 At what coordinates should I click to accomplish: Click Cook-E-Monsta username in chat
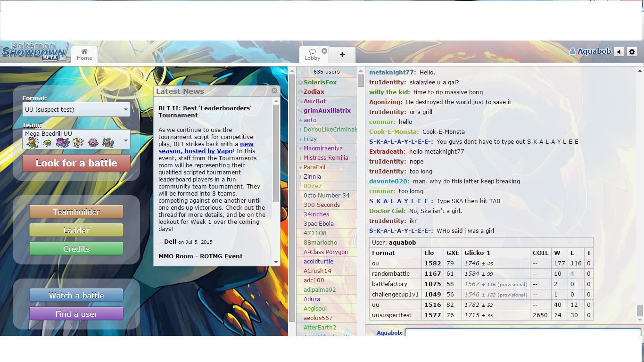pos(394,132)
